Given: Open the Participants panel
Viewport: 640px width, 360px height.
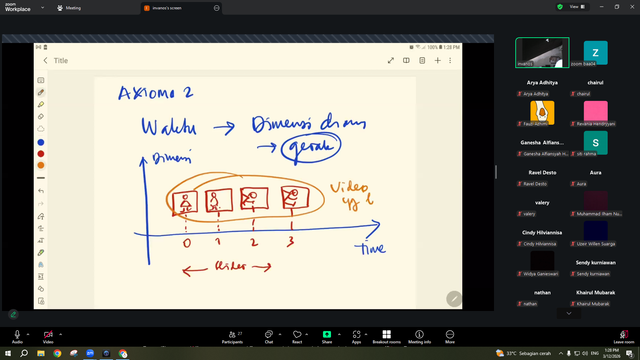Looking at the screenshot, I should (232, 337).
